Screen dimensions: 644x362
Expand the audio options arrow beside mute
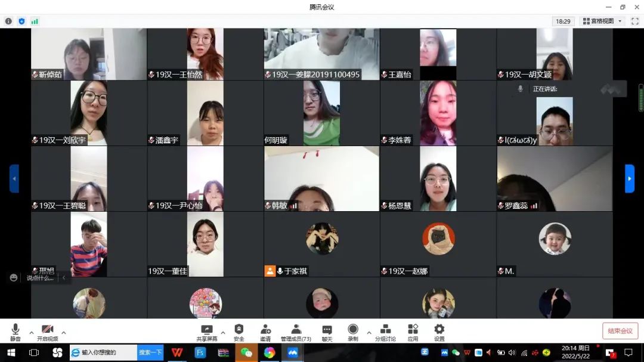click(x=31, y=333)
